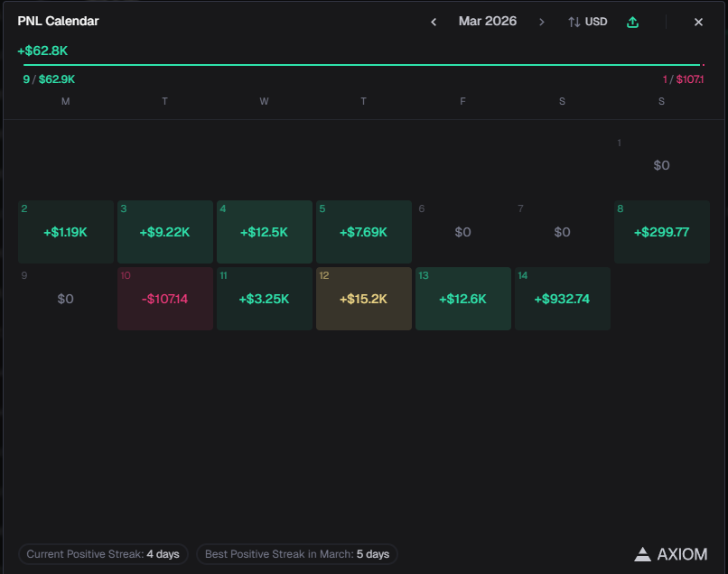Click the W weekday column header
Screen dimensions: 728x574
pos(264,101)
